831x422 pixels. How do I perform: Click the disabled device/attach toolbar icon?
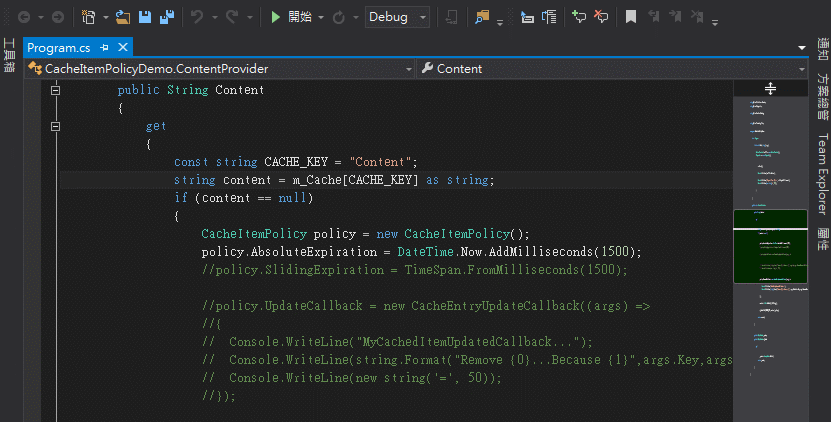tap(452, 17)
